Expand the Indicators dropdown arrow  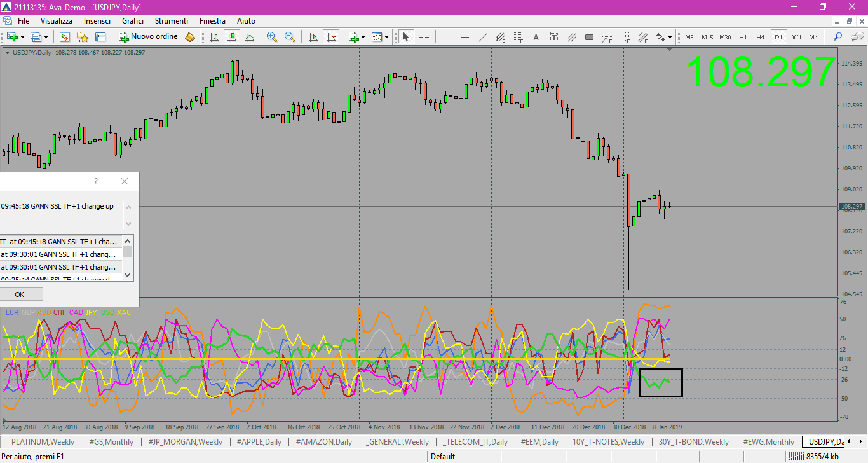click(363, 37)
